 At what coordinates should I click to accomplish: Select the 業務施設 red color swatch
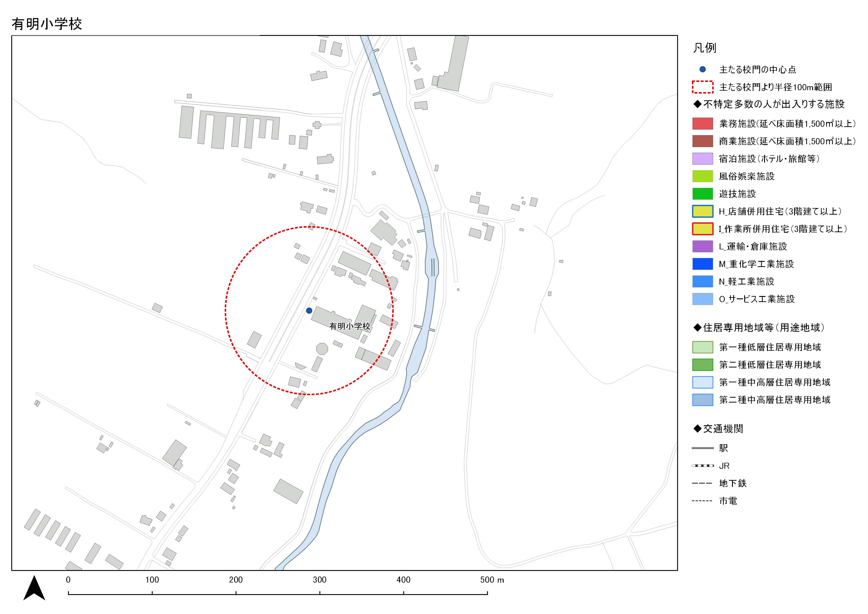703,124
